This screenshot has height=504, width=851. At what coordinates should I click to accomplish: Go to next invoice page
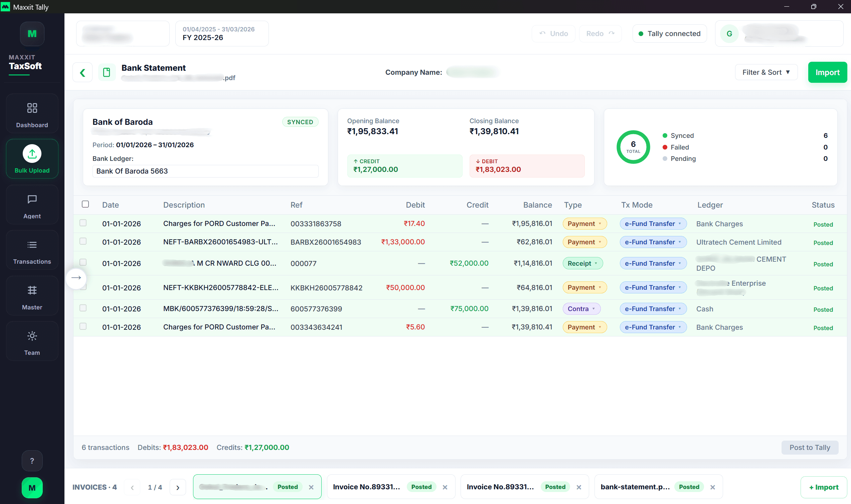tap(178, 487)
